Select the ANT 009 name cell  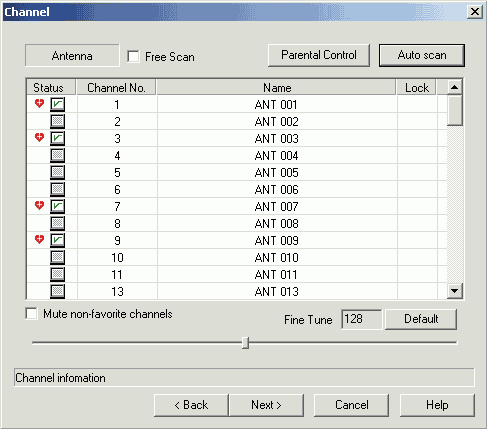pos(277,240)
